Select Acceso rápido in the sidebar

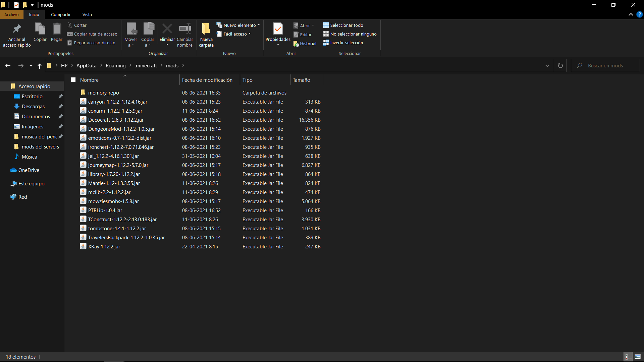(x=32, y=86)
